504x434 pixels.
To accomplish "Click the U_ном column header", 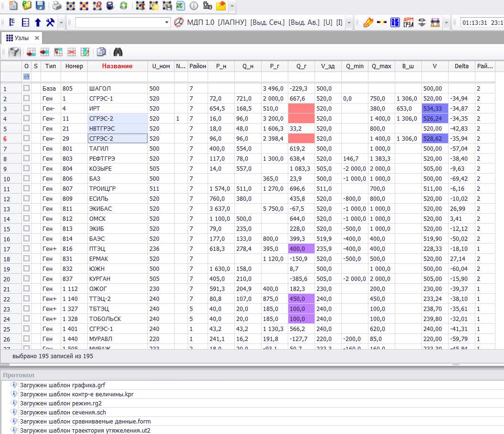I will (x=161, y=66).
